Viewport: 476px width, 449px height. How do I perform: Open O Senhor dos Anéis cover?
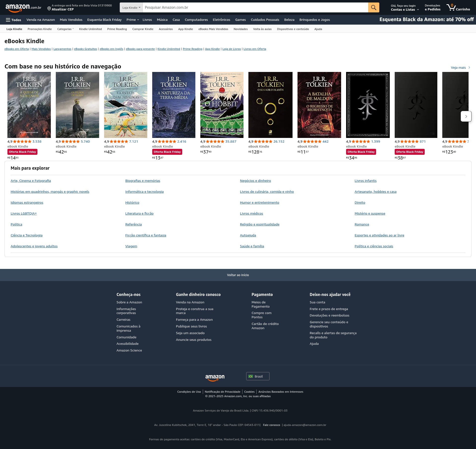pos(270,105)
